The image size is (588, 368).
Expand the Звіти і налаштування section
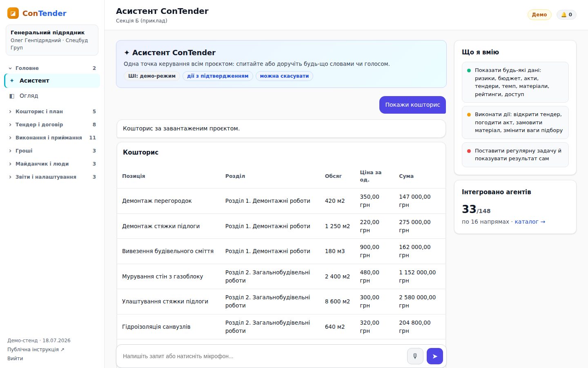[x=52, y=177]
